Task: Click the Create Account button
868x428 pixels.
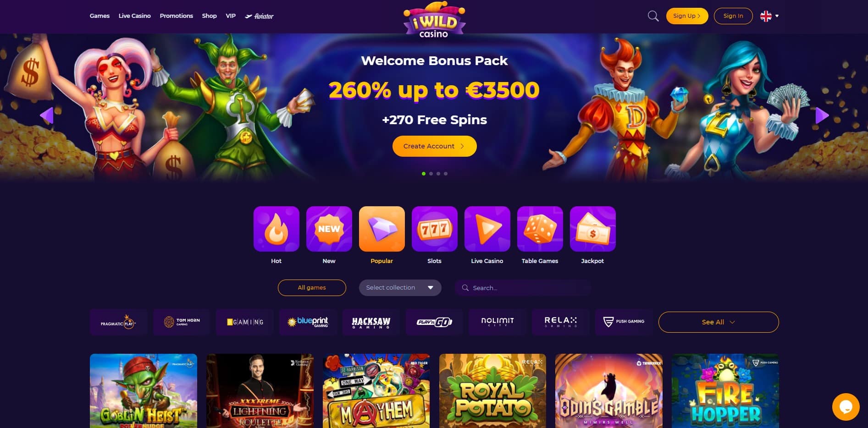Action: [434, 146]
